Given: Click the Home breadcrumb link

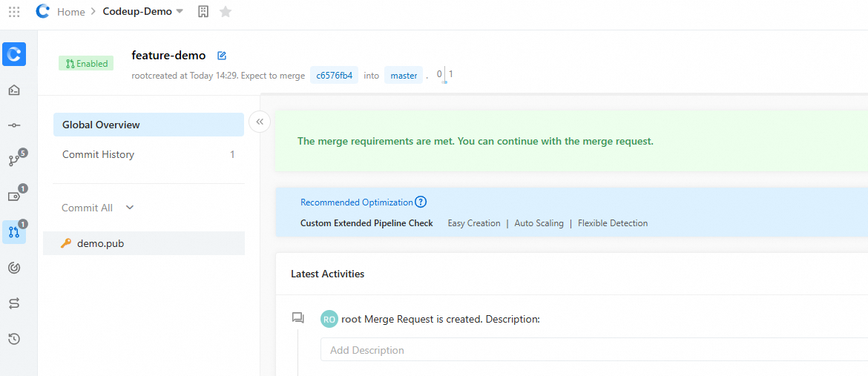Looking at the screenshot, I should click(70, 12).
